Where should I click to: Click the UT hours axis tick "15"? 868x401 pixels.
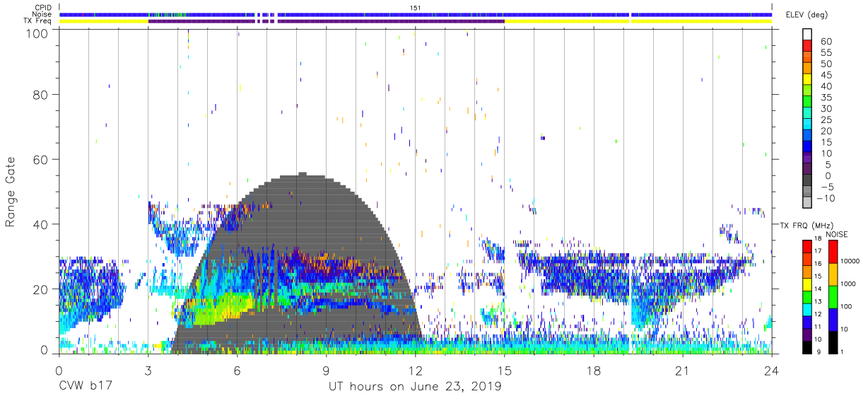coord(505,371)
